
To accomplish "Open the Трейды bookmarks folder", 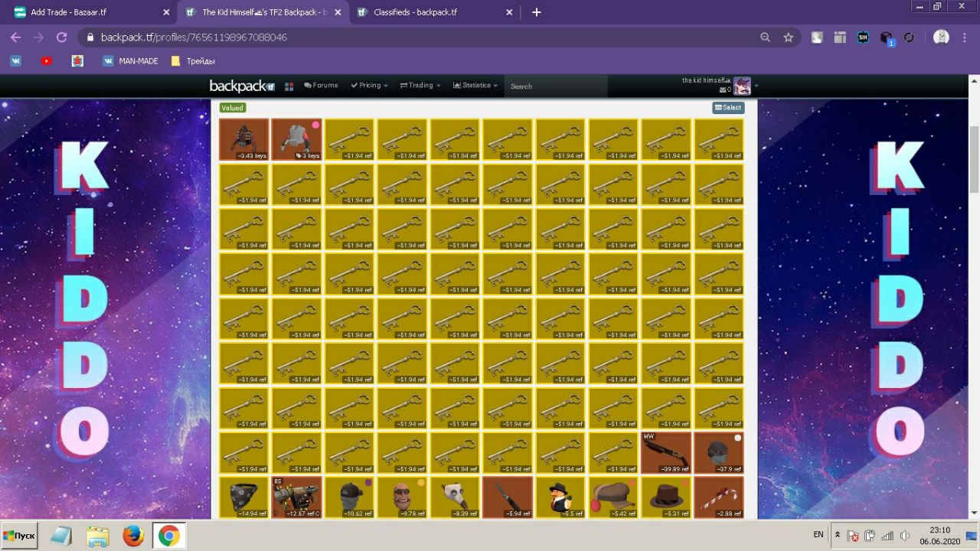I will tap(193, 60).
